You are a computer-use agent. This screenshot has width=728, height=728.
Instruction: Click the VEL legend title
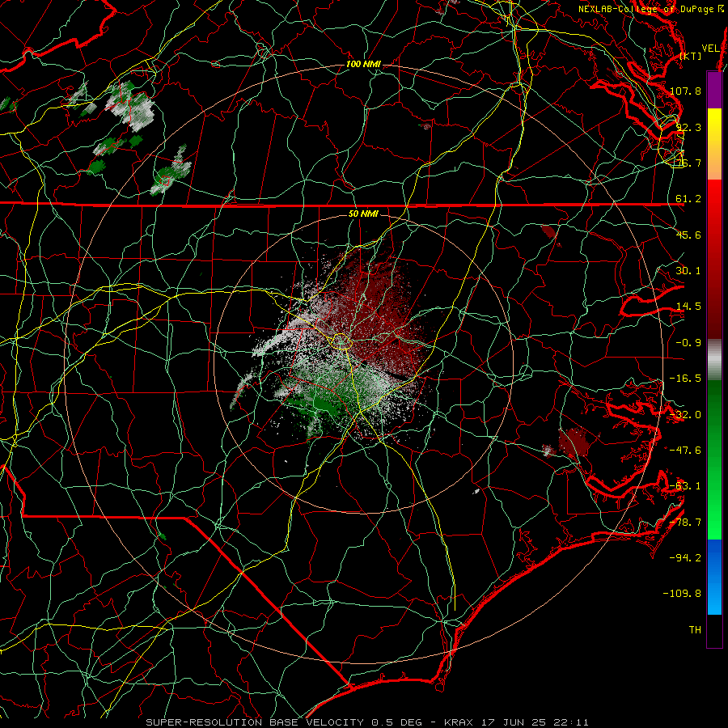coord(710,49)
